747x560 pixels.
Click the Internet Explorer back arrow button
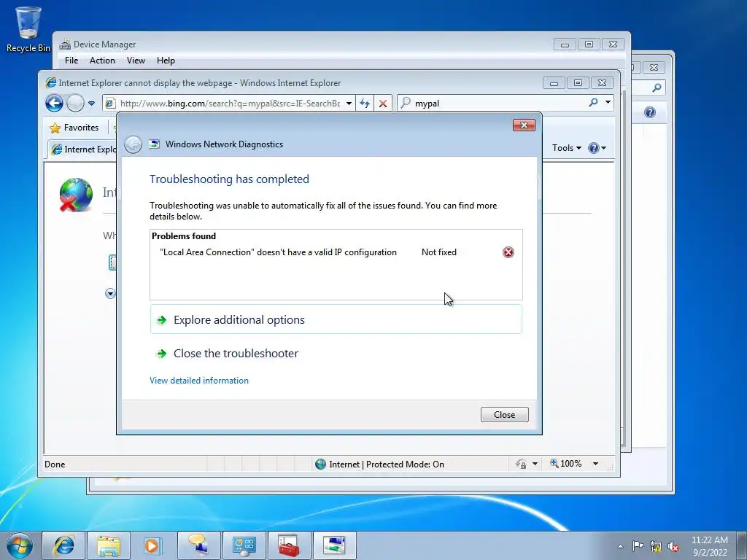pyautogui.click(x=54, y=103)
